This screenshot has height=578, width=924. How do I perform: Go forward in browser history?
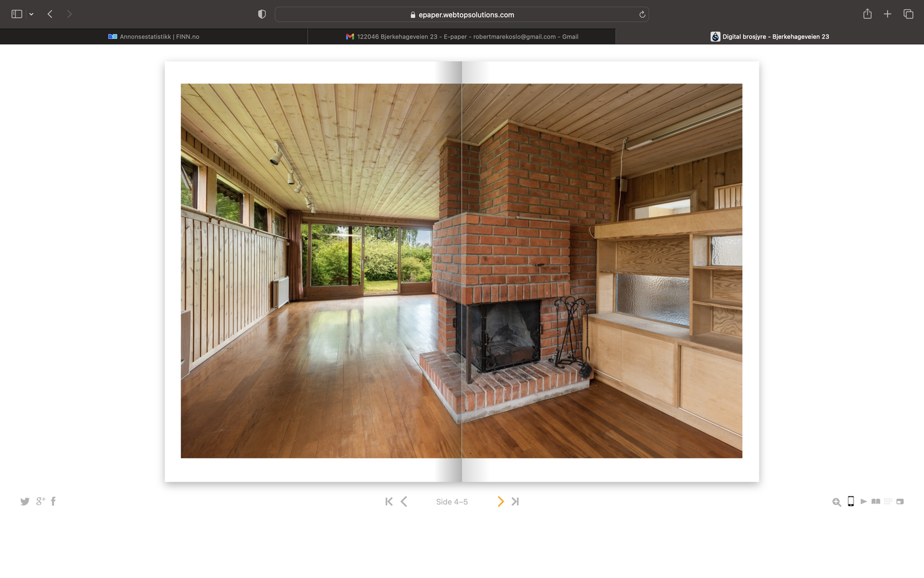tap(69, 14)
